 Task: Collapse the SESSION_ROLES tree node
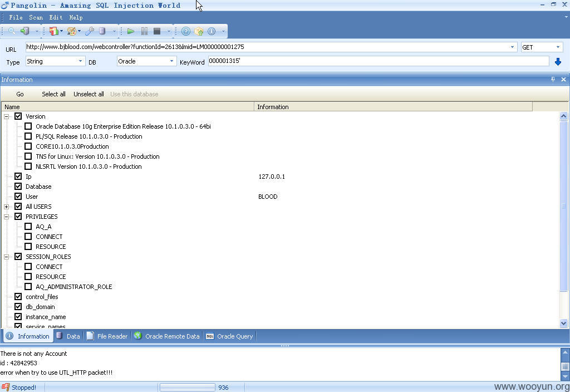pos(7,257)
